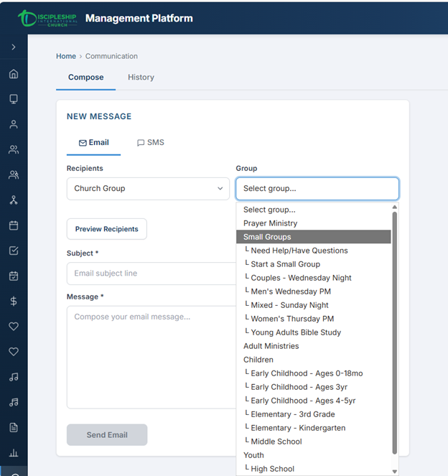This screenshot has width=448, height=476.
Task: Choose Children from group list
Action: 314,360
